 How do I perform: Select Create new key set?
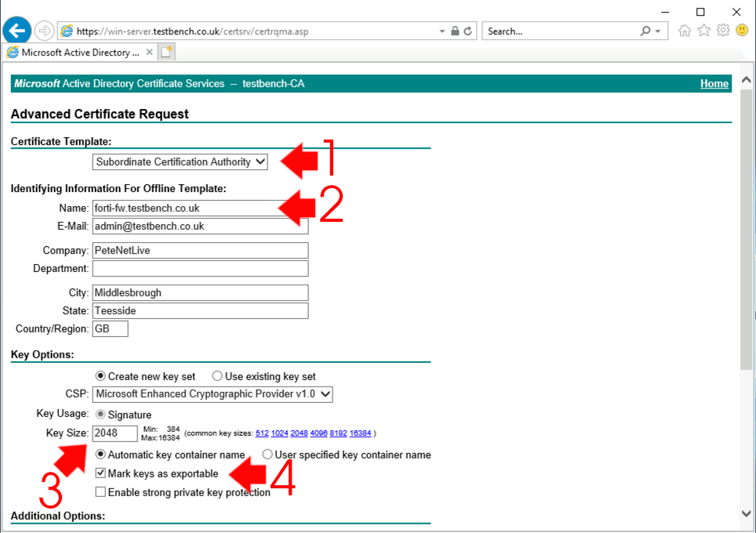[100, 376]
